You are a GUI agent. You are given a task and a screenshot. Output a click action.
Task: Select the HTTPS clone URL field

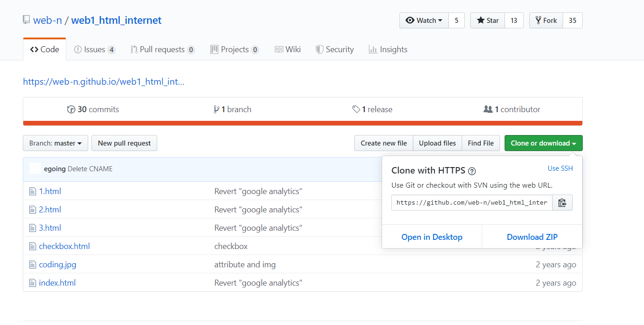[472, 202]
